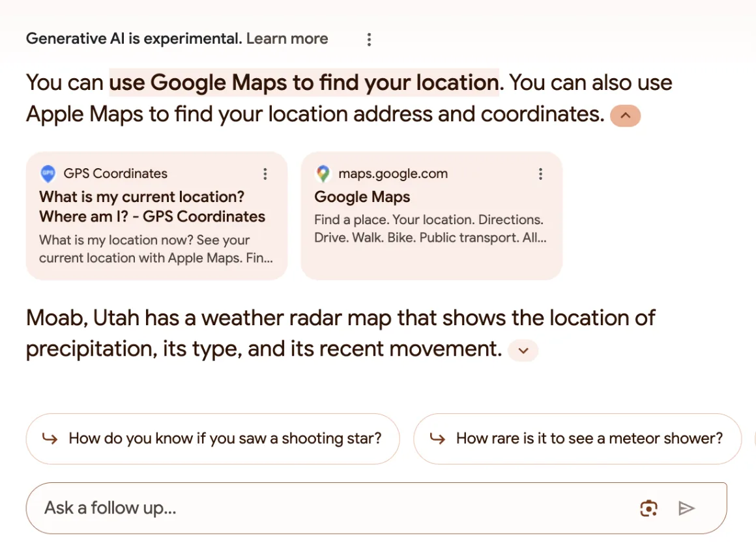Screen dimensions: 756x554
Task: Click the GPS Coordinates site icon
Action: [x=48, y=173]
